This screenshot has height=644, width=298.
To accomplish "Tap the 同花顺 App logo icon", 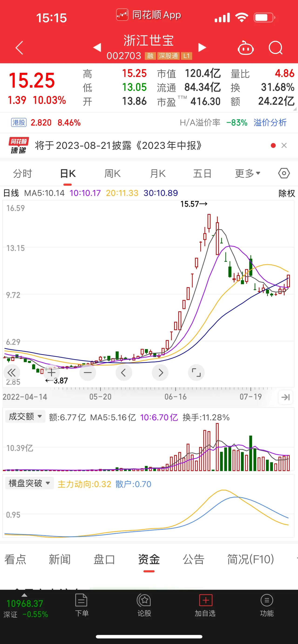I will tap(122, 15).
